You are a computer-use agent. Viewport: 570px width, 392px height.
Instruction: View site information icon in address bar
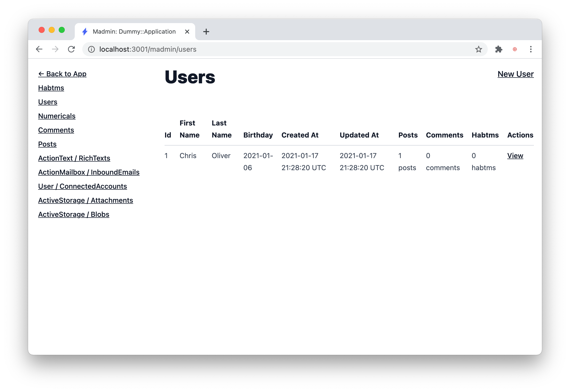[x=92, y=49]
